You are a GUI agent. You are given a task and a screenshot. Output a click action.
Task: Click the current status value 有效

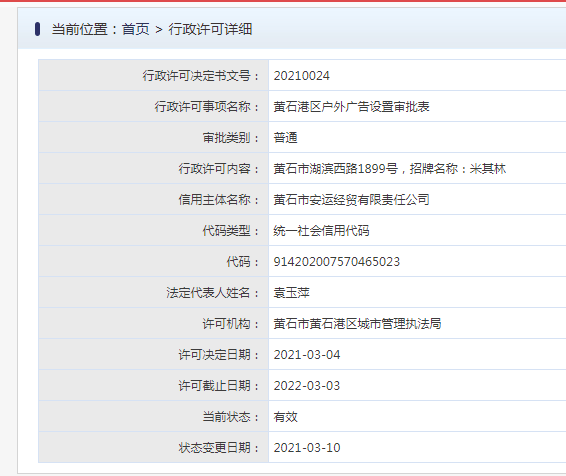286,417
